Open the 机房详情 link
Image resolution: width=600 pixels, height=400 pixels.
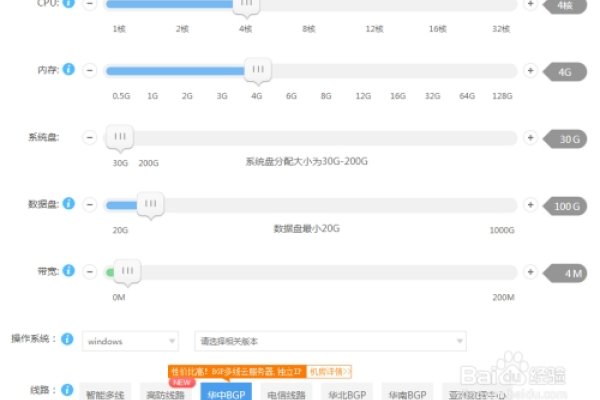pos(329,372)
